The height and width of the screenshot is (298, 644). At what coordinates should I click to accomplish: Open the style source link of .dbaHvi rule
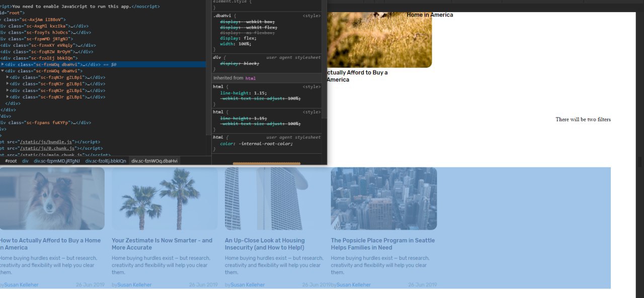(x=311, y=16)
